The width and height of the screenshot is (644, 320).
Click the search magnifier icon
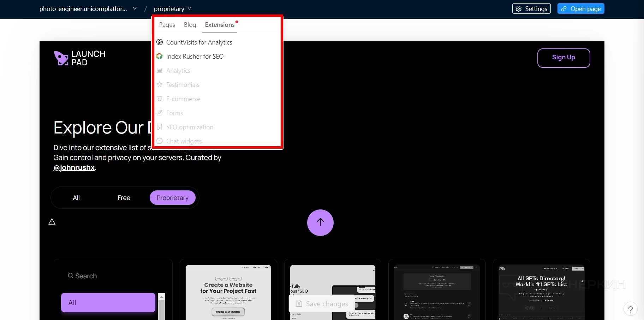pyautogui.click(x=71, y=275)
